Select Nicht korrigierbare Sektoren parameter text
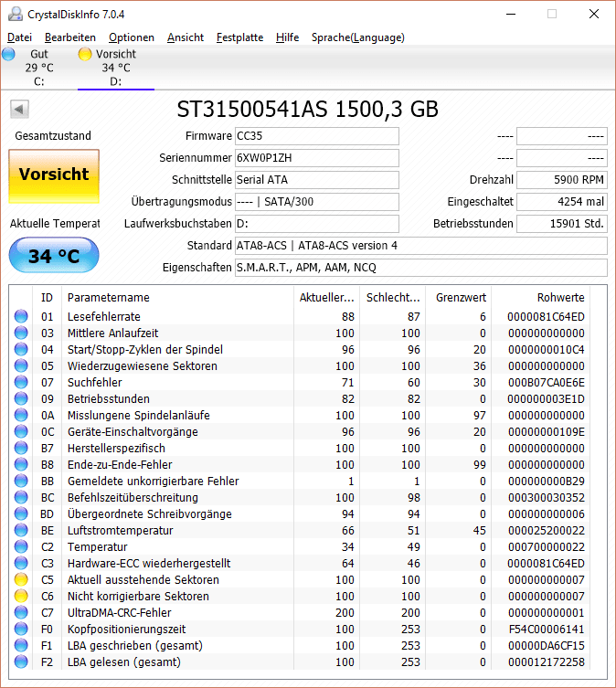 138,597
